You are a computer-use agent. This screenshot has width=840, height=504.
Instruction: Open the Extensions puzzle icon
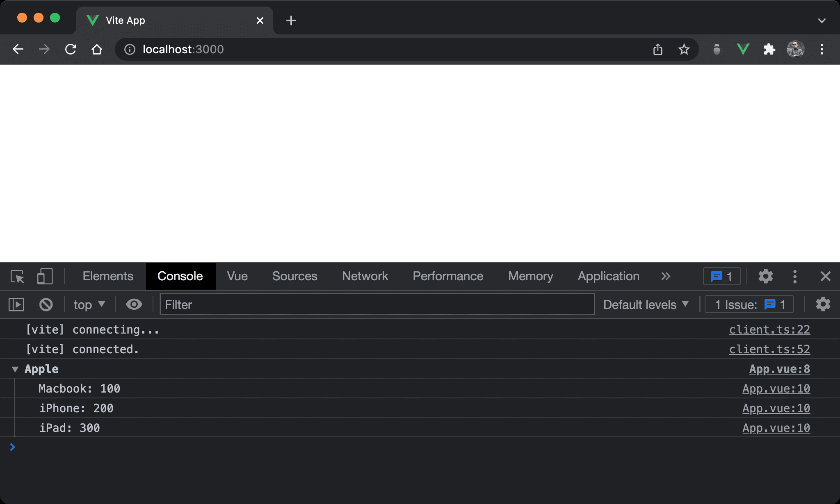(x=769, y=50)
